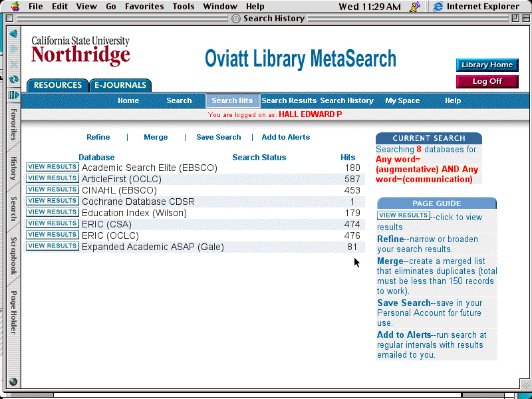The image size is (532, 399).
Task: Click the toolbar expand arrow icon
Action: (x=13, y=95)
